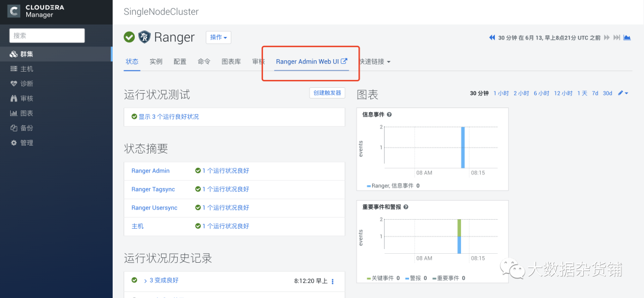Click the blue bar in 信息事件 chart

[x=463, y=148]
